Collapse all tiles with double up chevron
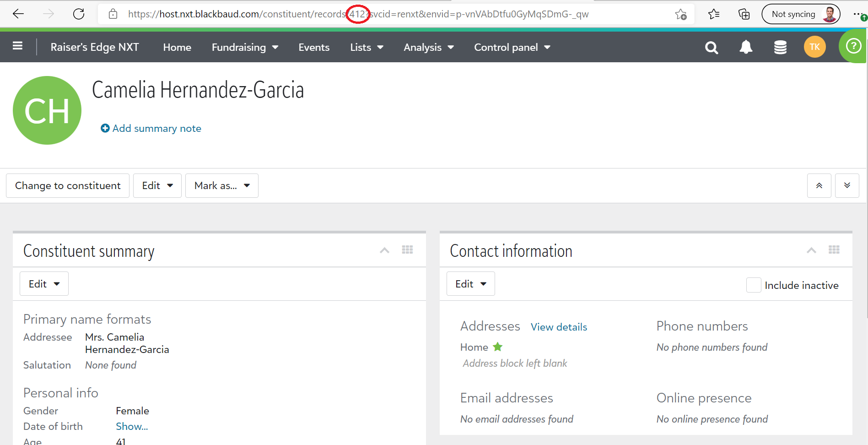 coord(819,185)
